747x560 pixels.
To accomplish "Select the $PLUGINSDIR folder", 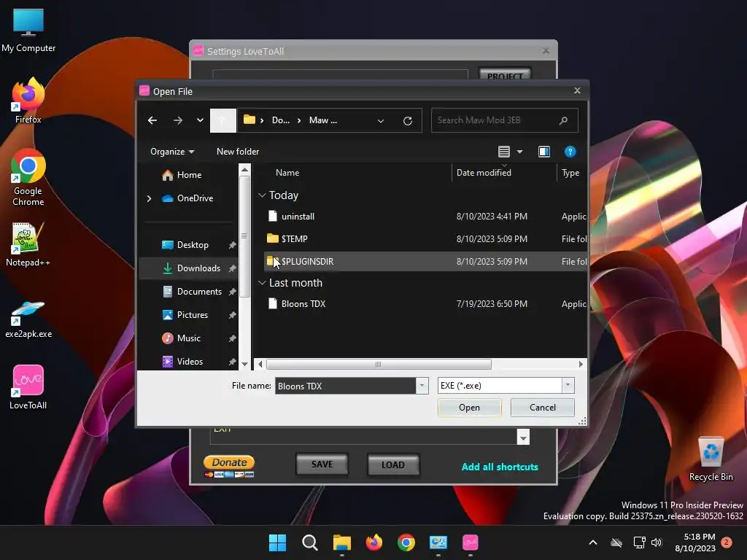I will click(x=426, y=262).
